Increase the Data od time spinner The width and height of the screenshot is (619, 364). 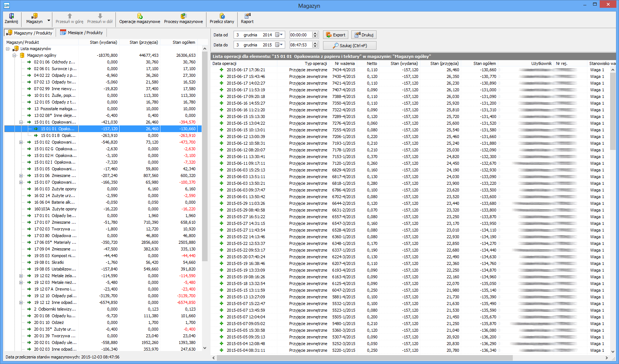pyautogui.click(x=315, y=33)
